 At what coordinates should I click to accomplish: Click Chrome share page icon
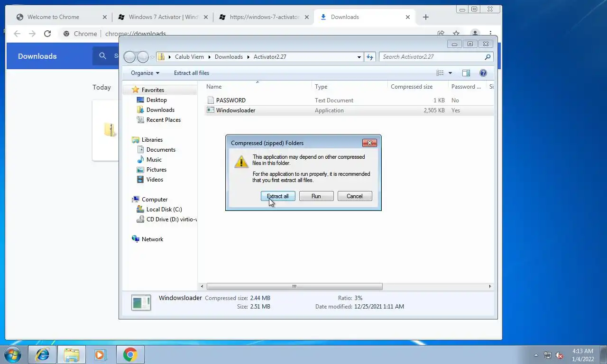coord(441,33)
